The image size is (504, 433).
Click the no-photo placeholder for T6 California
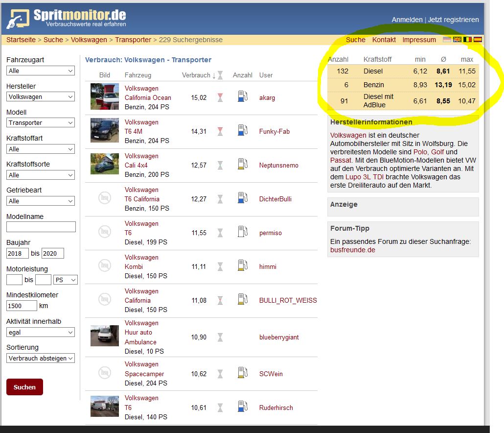click(x=104, y=198)
